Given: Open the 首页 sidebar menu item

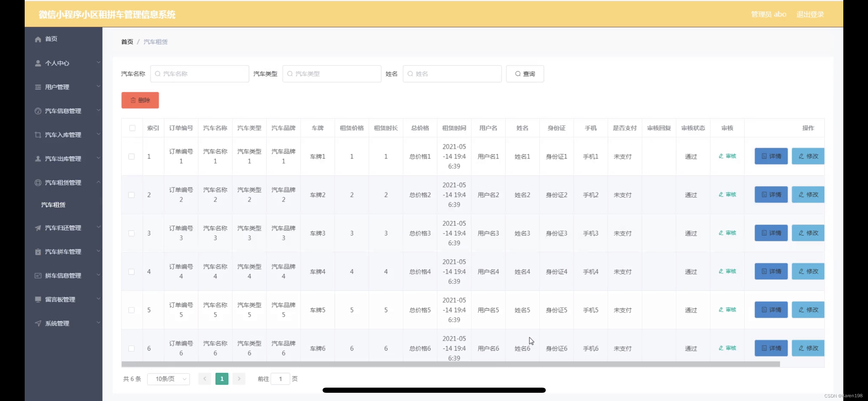Looking at the screenshot, I should (63, 39).
